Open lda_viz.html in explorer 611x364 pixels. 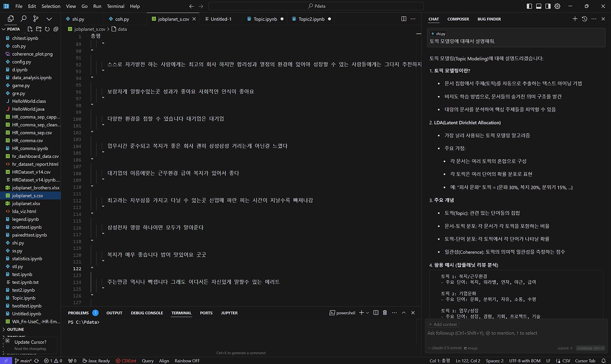[24, 211]
